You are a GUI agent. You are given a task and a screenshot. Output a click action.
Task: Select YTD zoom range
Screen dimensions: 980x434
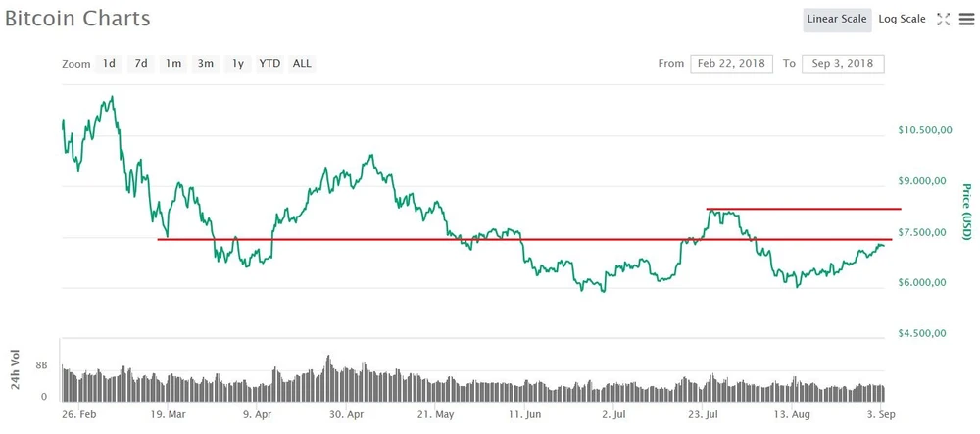(x=269, y=64)
